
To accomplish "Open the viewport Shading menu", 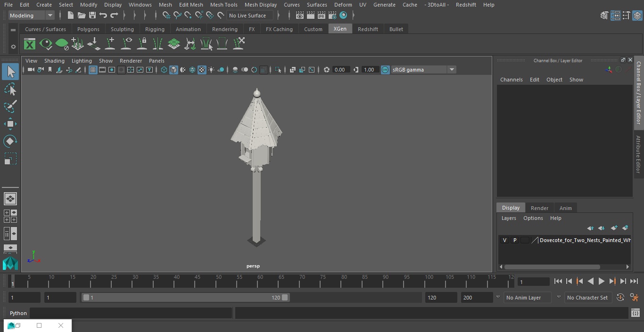I will 54,61.
